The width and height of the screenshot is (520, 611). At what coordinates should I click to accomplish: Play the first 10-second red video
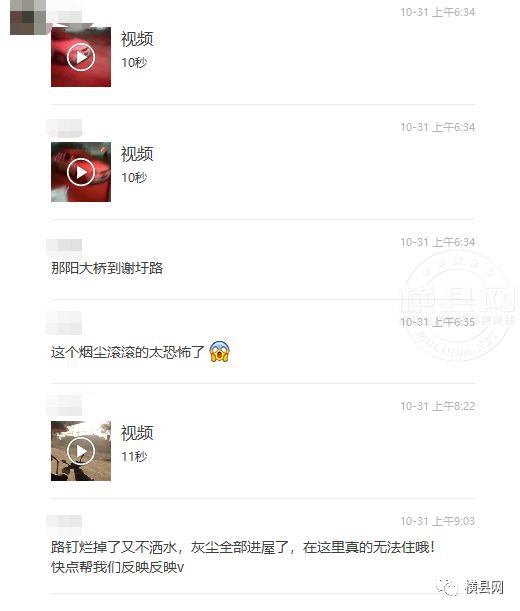tap(81, 57)
